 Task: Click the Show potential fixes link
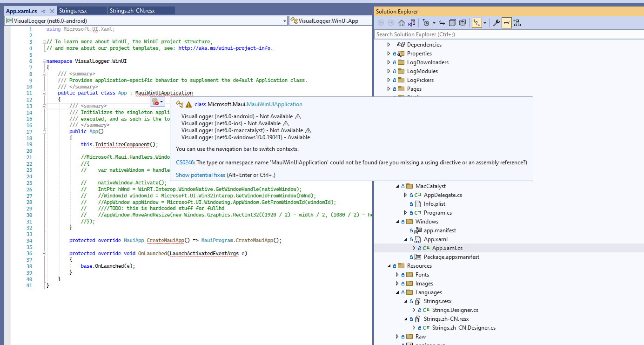pos(199,174)
